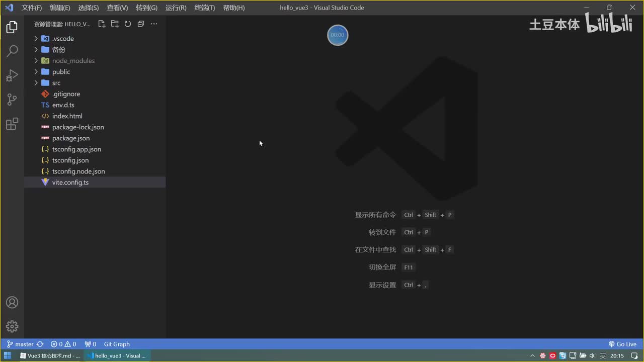Open the tsconfig.app.json file
The width and height of the screenshot is (644, 362).
pyautogui.click(x=95, y=149)
